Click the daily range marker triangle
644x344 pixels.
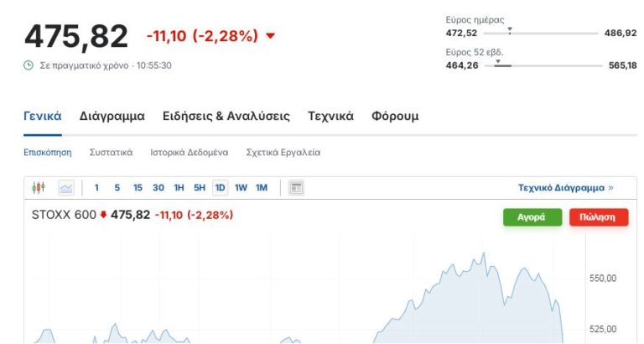(x=510, y=30)
